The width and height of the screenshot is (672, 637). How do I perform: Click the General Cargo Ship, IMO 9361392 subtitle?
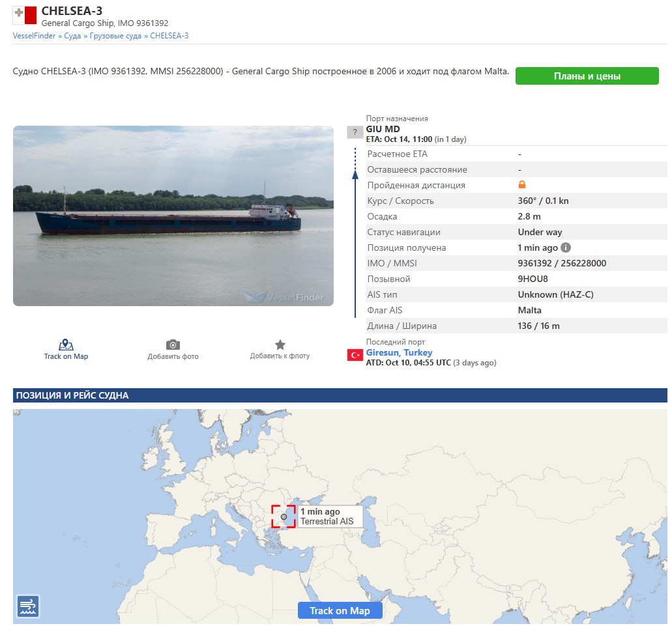pos(104,23)
